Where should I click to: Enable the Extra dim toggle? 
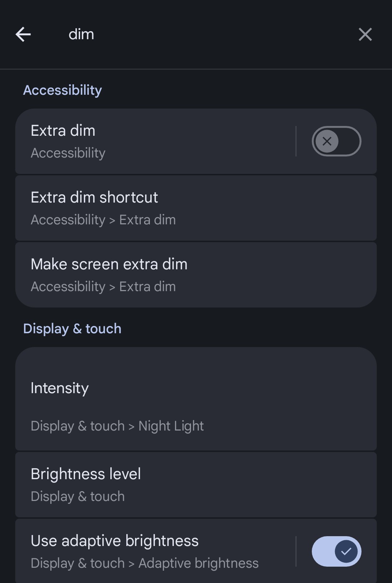336,141
